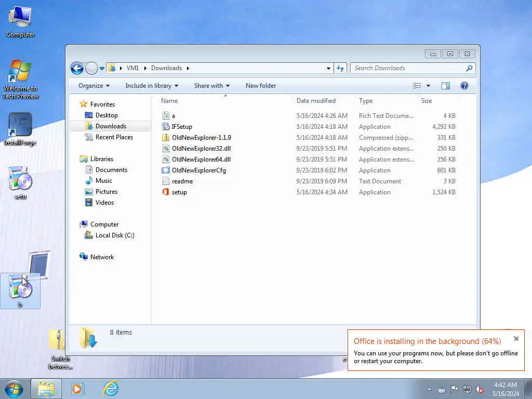Sort files by Type column
This screenshot has height=399, width=532.
tap(387, 101)
